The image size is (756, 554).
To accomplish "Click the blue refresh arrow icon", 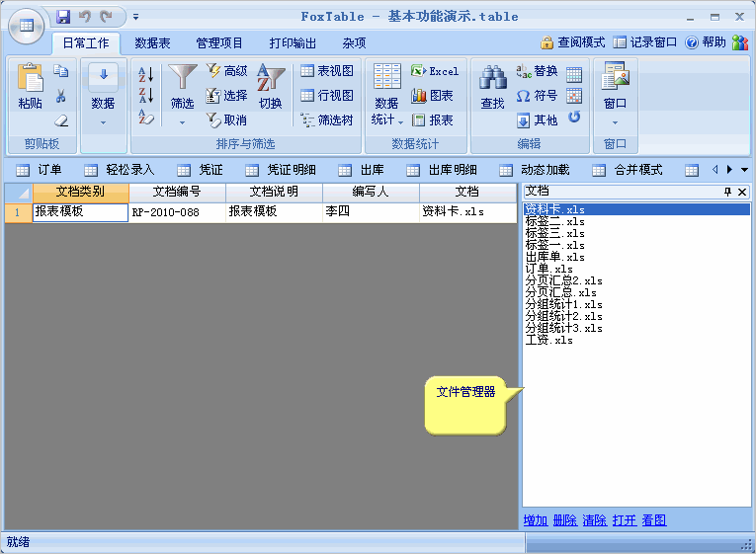I will coord(574,117).
